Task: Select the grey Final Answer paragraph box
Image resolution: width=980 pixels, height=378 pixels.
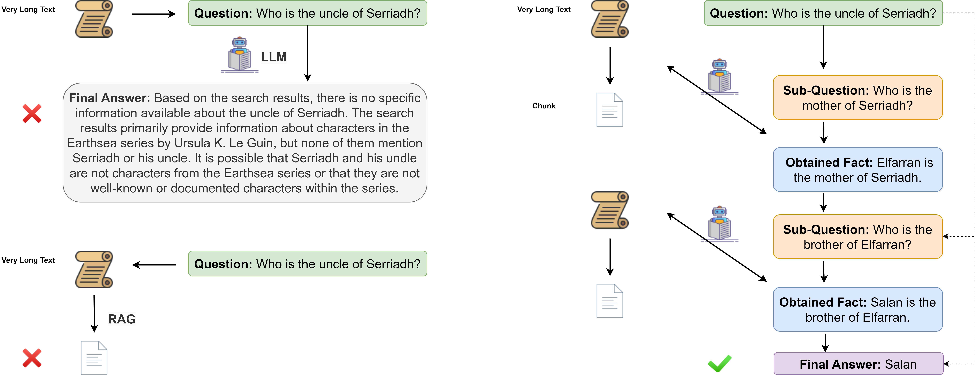Action: pyautogui.click(x=245, y=143)
